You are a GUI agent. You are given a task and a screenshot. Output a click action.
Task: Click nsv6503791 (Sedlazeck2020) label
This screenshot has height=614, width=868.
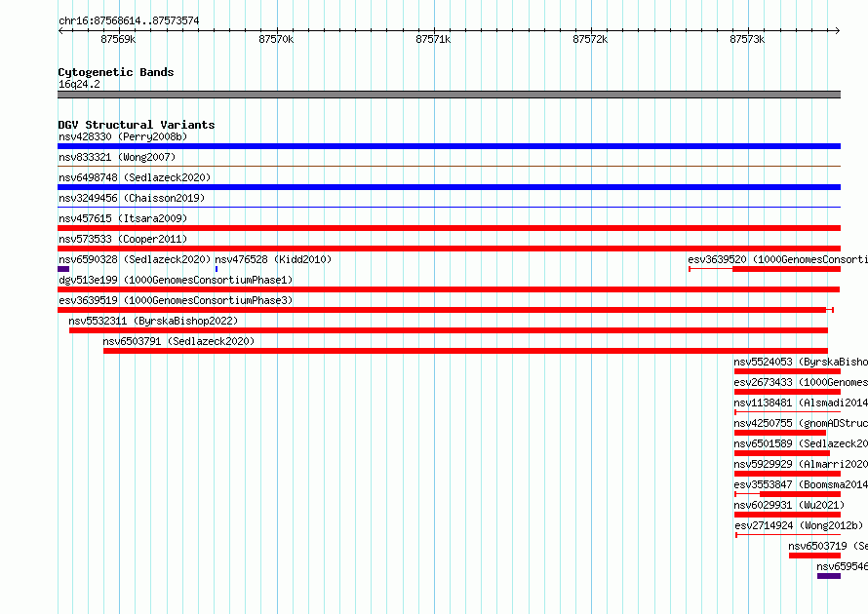178,341
